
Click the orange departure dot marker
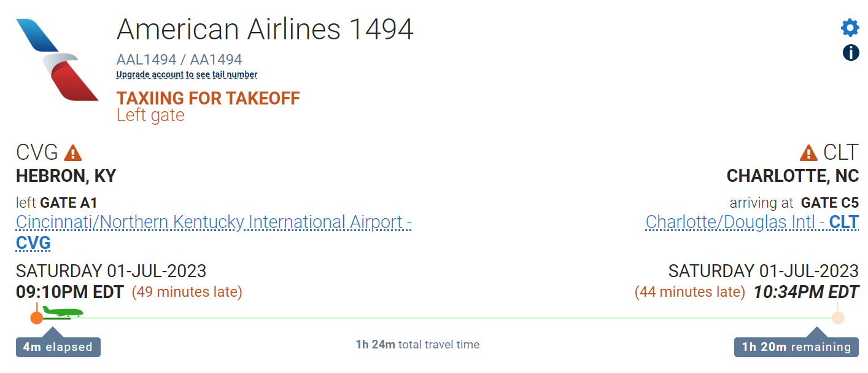coord(36,318)
